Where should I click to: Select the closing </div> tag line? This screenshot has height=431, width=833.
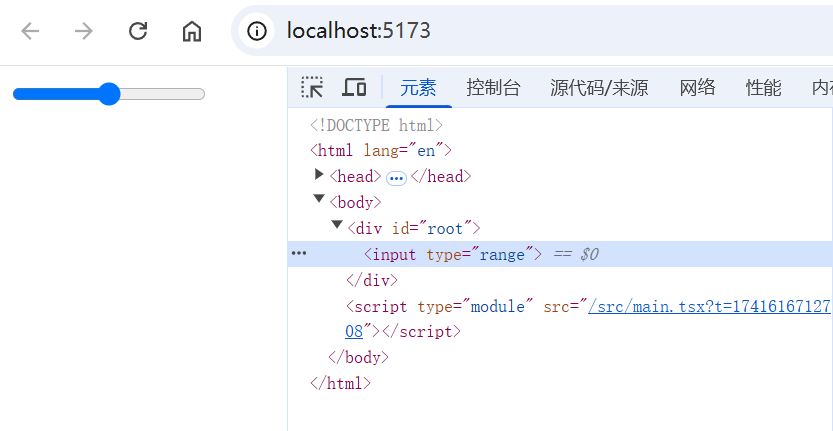(x=371, y=280)
